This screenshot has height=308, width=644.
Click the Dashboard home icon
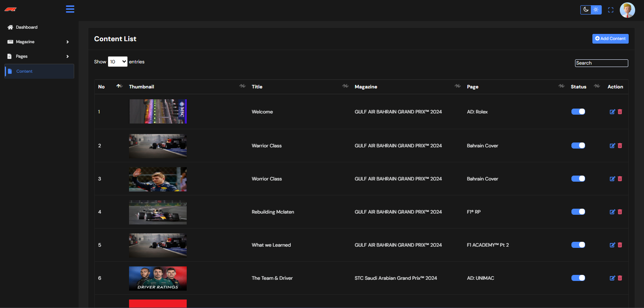[x=10, y=27]
